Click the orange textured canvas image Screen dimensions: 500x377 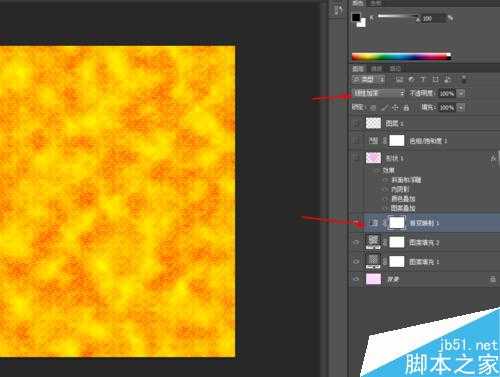tap(117, 201)
